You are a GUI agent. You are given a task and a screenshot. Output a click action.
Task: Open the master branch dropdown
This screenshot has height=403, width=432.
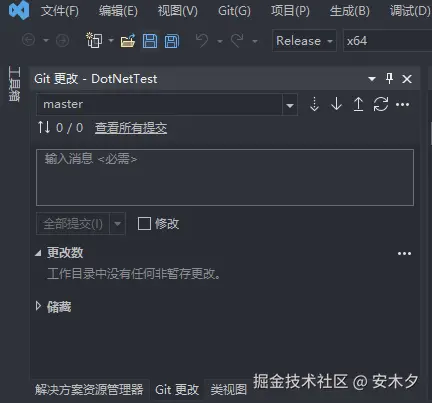tap(290, 105)
